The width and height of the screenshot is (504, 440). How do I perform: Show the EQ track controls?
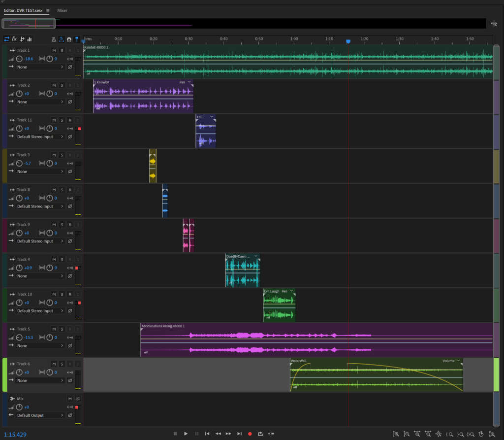[30, 39]
